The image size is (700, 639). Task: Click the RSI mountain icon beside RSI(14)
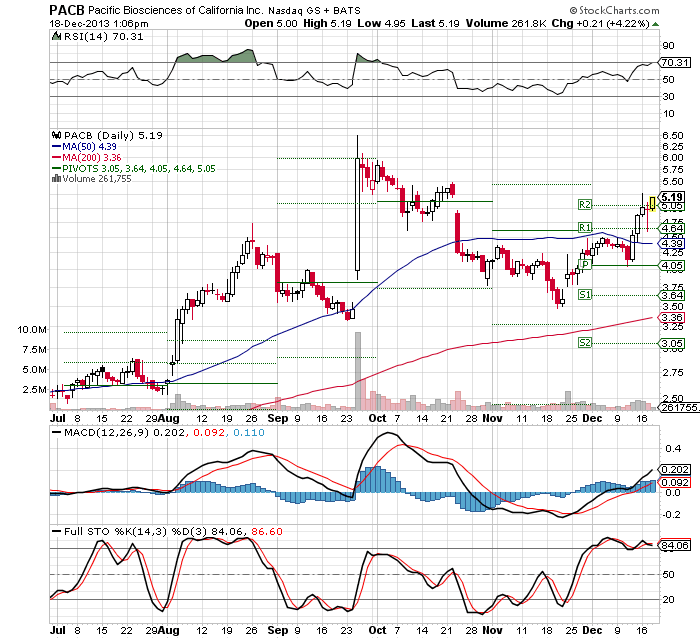pyautogui.click(x=56, y=36)
